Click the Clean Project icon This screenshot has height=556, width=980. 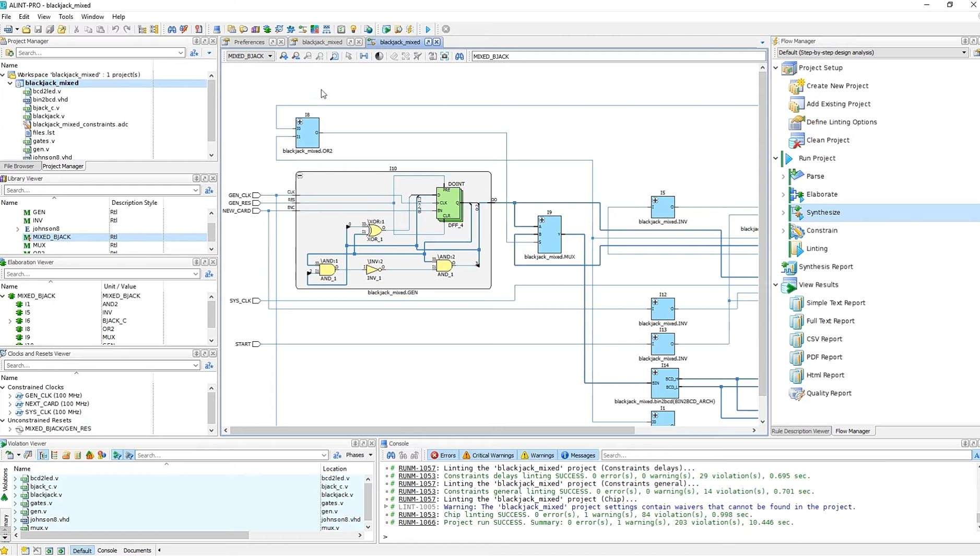(796, 140)
